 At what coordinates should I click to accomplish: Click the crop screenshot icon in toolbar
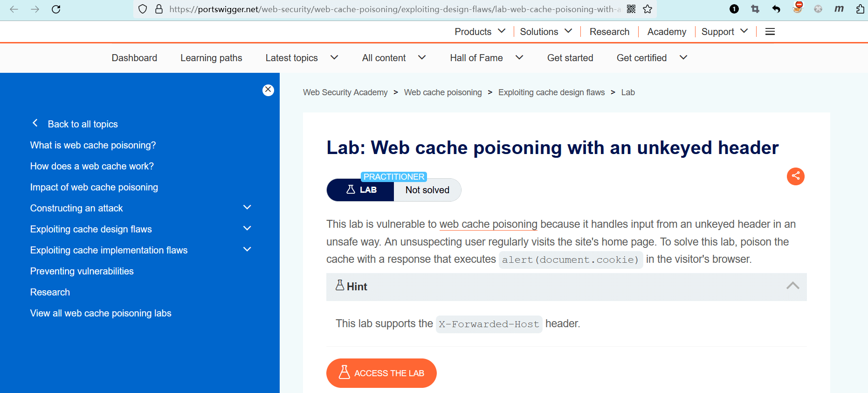pos(755,9)
